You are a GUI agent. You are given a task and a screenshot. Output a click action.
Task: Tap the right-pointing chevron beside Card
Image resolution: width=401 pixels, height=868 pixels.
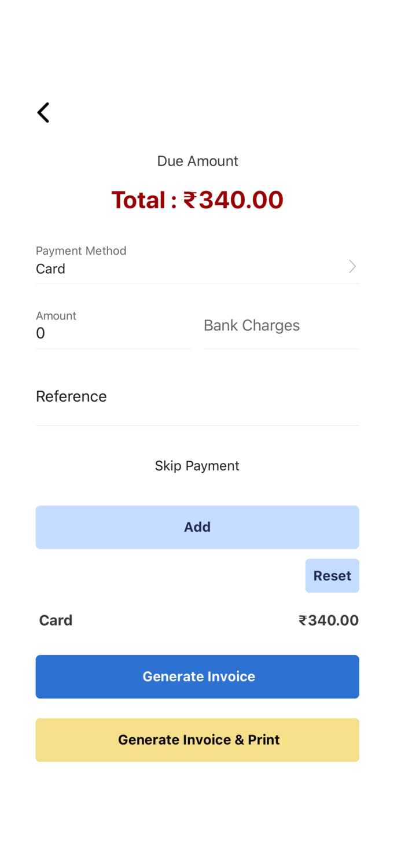(x=352, y=266)
